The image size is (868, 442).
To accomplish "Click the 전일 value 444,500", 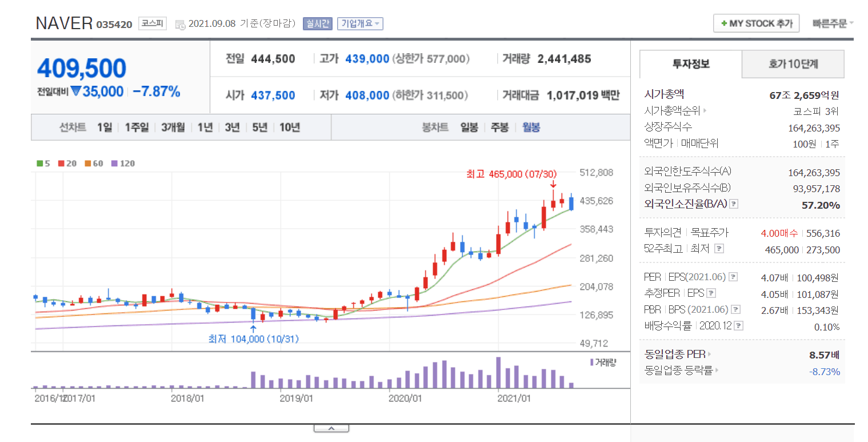I will click(273, 58).
